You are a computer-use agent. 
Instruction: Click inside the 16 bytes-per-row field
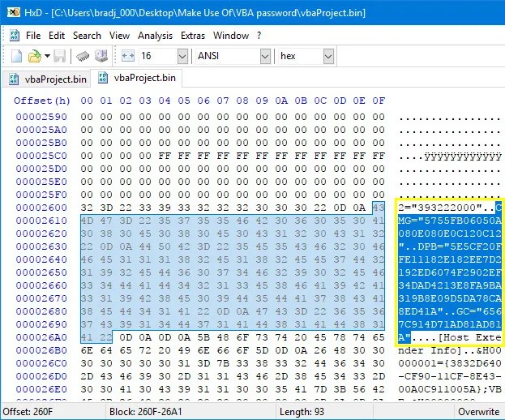click(158, 57)
